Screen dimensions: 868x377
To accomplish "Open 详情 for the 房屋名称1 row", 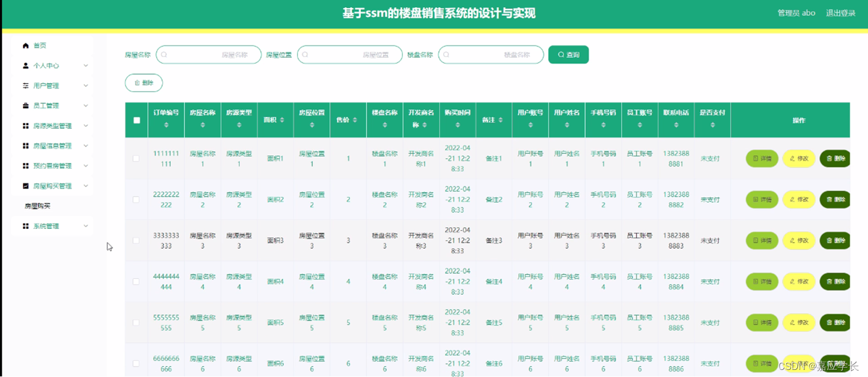I will 762,159.
